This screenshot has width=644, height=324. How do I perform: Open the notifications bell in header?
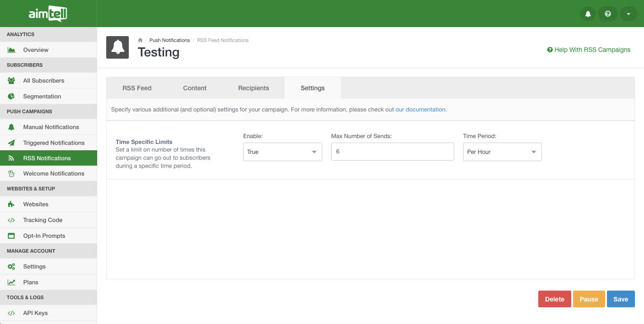pyautogui.click(x=588, y=14)
